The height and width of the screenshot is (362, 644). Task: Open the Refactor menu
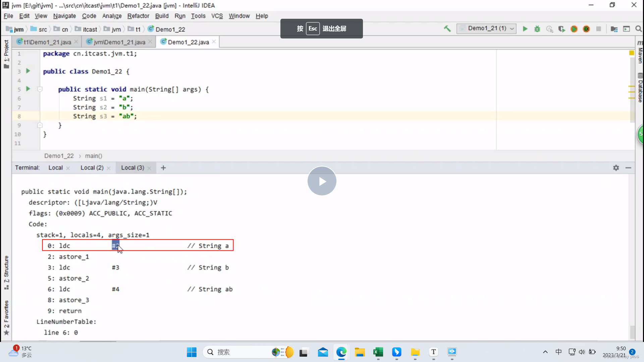(x=138, y=16)
